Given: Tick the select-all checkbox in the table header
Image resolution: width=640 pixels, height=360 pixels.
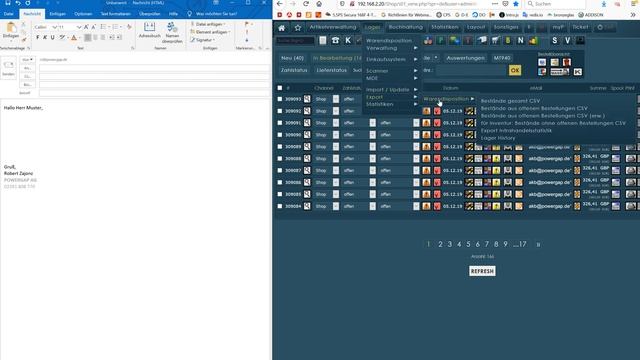Looking at the screenshot, I should [x=280, y=88].
